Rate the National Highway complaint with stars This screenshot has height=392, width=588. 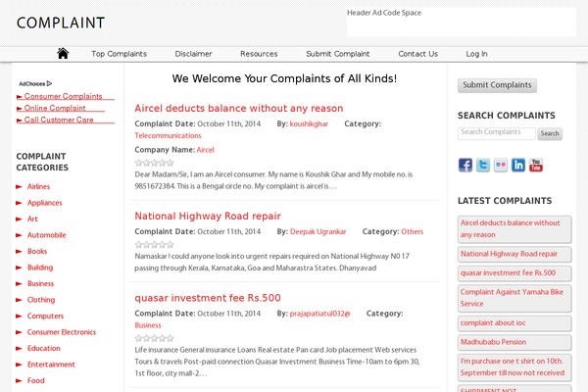coord(154,245)
